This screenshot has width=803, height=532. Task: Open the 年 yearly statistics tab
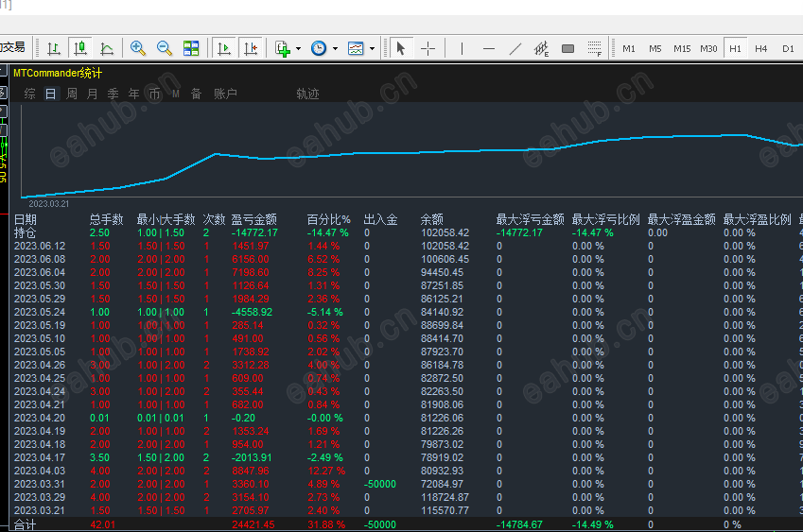pyautogui.click(x=133, y=94)
